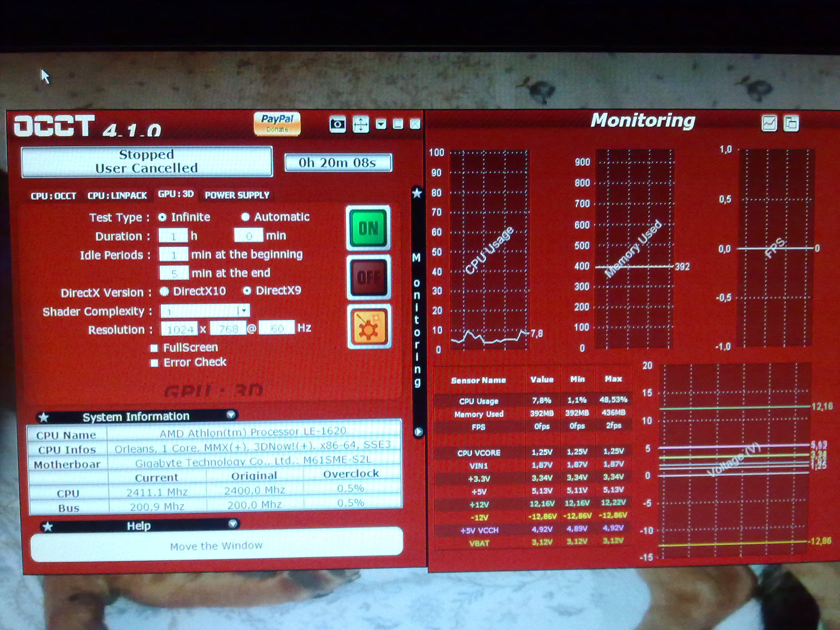Click the Memory Used graph
This screenshot has height=630, width=840.
tap(634, 248)
